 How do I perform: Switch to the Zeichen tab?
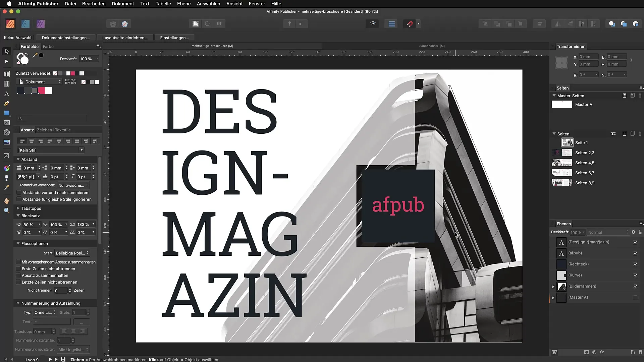coord(44,130)
